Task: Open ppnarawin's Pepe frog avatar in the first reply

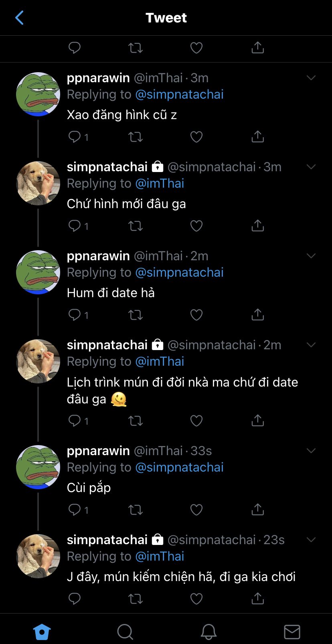Action: coord(38,95)
